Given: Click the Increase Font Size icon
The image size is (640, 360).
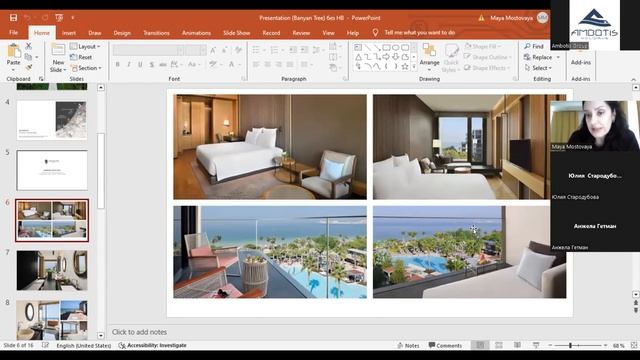Looking at the screenshot, I should pyautogui.click(x=213, y=50).
